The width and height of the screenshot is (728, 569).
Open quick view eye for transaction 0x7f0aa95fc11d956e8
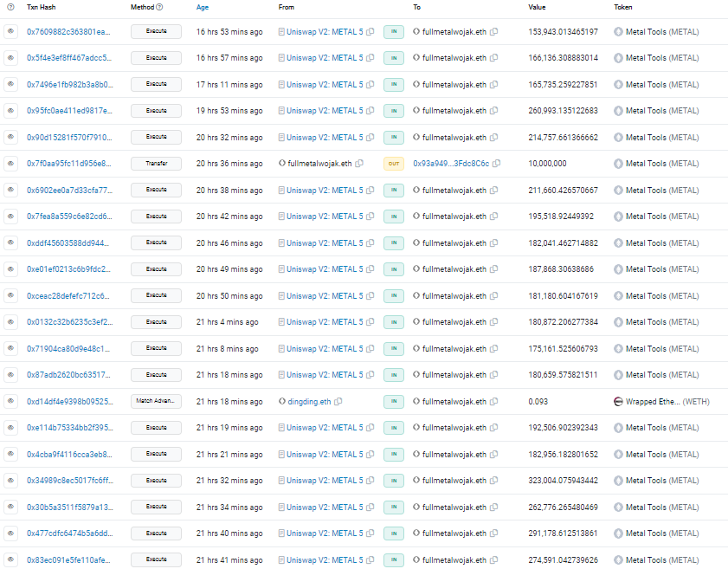pyautogui.click(x=10, y=164)
